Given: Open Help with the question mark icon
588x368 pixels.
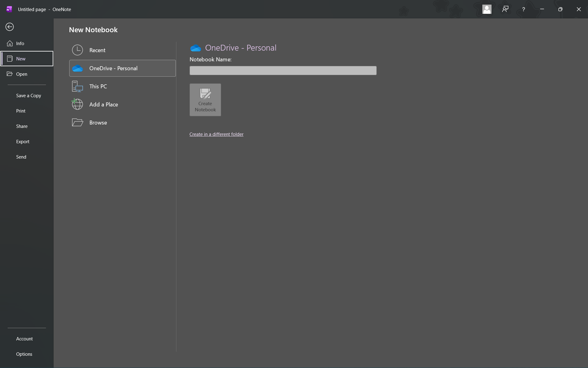Looking at the screenshot, I should tap(524, 9).
